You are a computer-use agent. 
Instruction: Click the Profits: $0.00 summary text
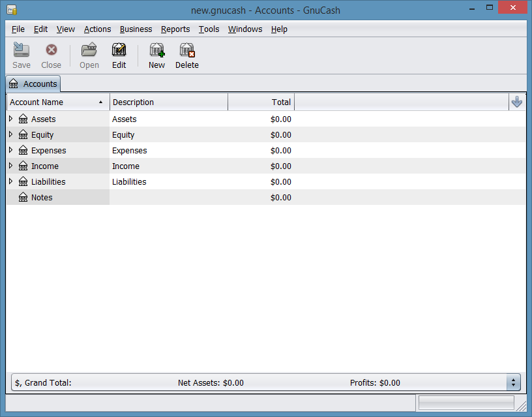[375, 382]
